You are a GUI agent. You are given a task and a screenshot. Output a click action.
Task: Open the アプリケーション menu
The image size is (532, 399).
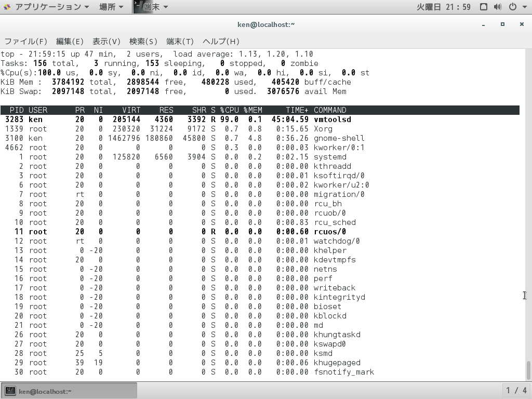(51, 7)
